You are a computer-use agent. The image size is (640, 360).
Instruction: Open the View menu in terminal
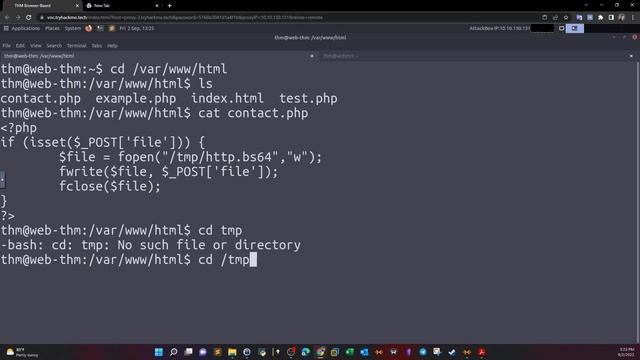click(x=36, y=46)
